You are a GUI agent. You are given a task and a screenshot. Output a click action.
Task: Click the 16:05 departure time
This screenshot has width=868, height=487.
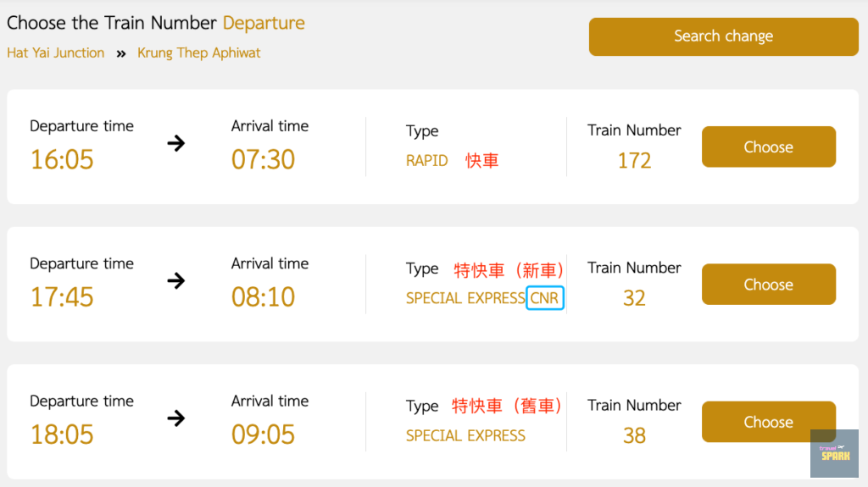click(62, 159)
